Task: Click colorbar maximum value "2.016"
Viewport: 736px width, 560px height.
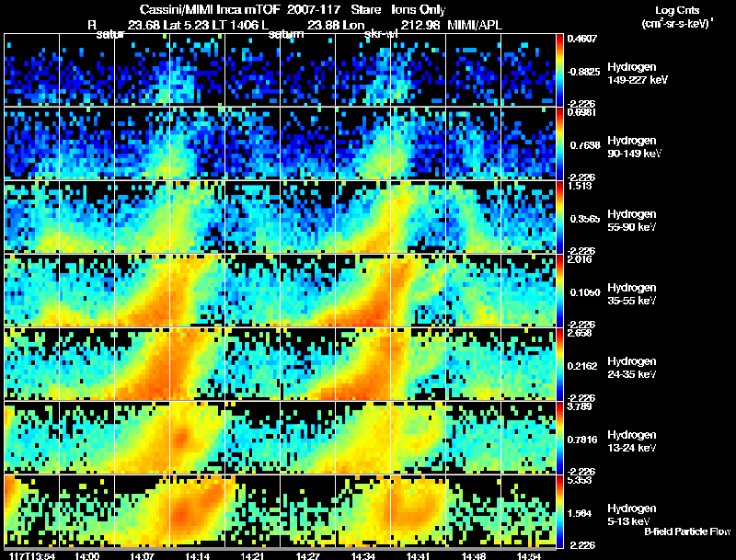Action: tap(580, 259)
